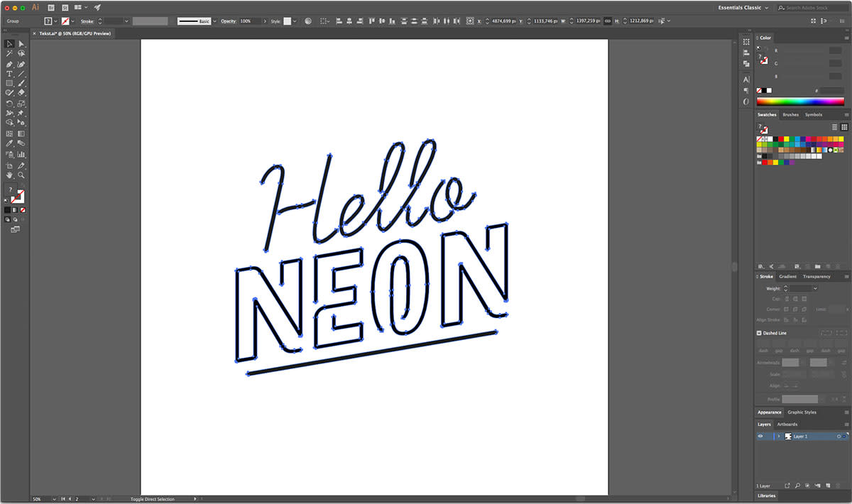Switch swatches to list view
Image resolution: width=852 pixels, height=504 pixels.
click(834, 126)
